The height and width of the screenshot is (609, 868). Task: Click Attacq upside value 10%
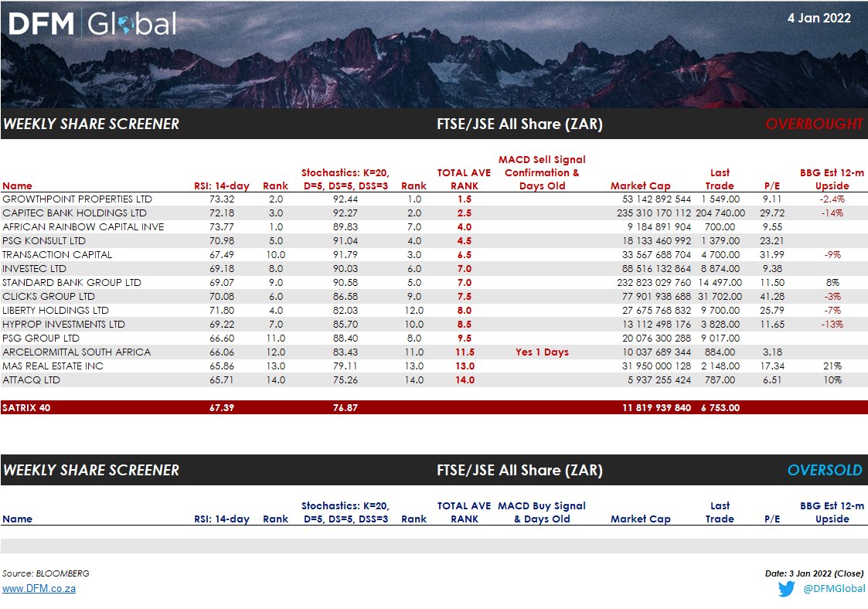click(832, 379)
